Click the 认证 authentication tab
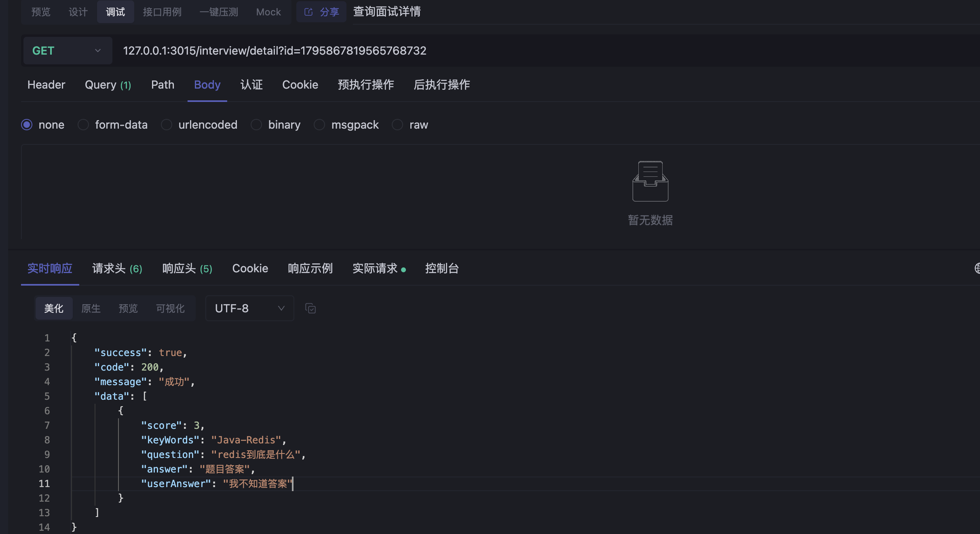Image resolution: width=980 pixels, height=534 pixels. coord(251,83)
